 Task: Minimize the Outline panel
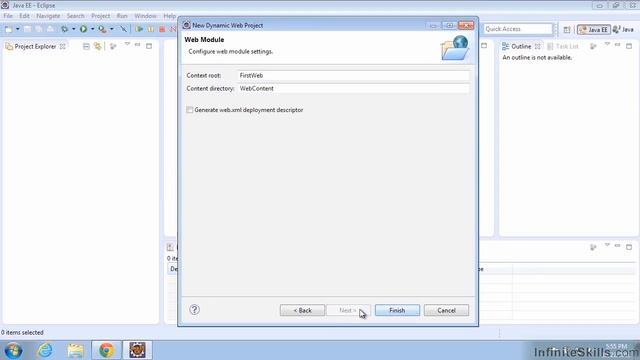point(618,45)
